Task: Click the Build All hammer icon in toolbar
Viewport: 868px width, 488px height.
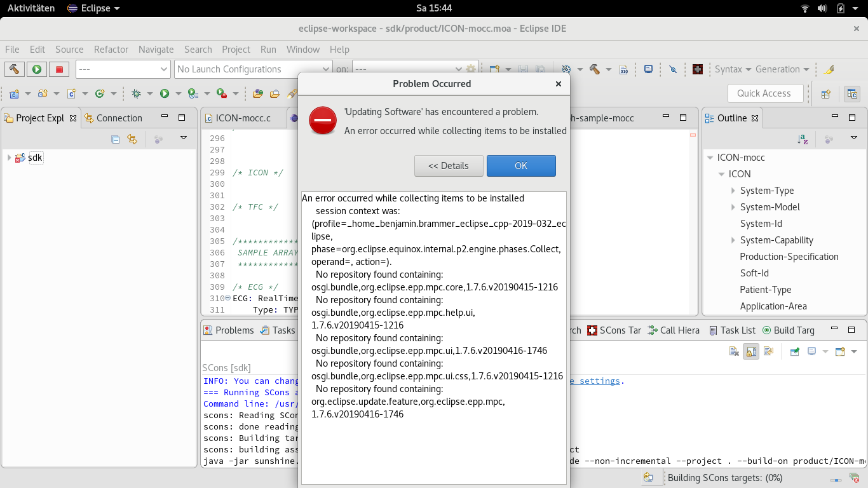Action: pos(595,69)
